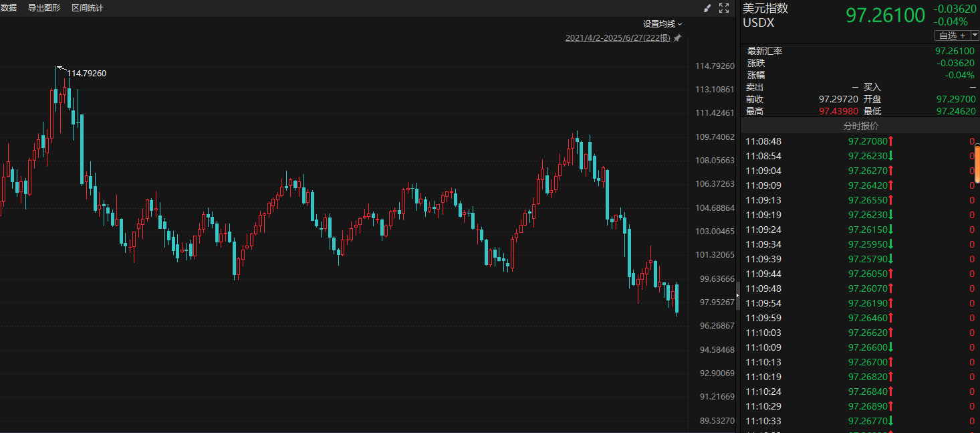The height and width of the screenshot is (433, 980).
Task: Click the green down arrow at 11:08:54
Action: (x=891, y=156)
